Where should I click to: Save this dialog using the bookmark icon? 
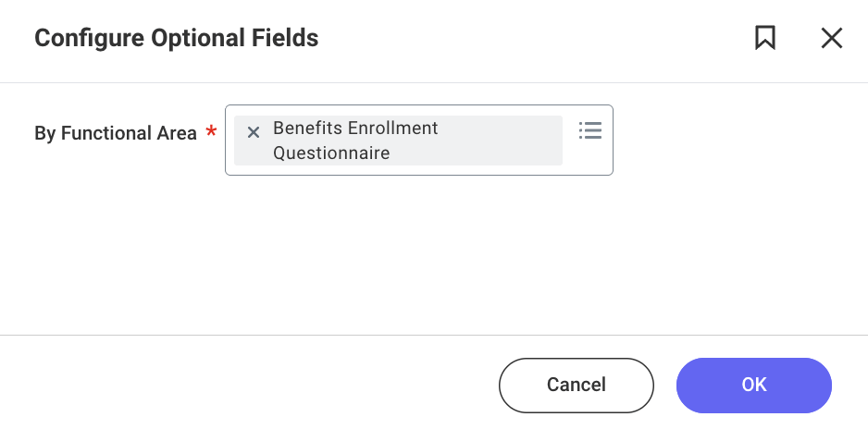tap(765, 38)
